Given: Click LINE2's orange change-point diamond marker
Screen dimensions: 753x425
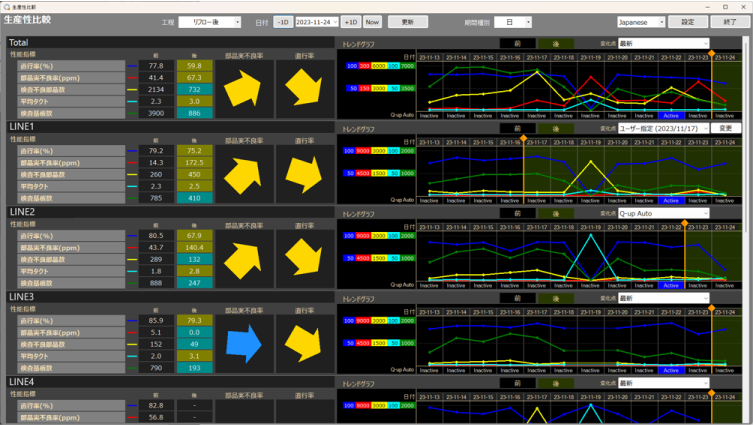Looking at the screenshot, I should (685, 223).
